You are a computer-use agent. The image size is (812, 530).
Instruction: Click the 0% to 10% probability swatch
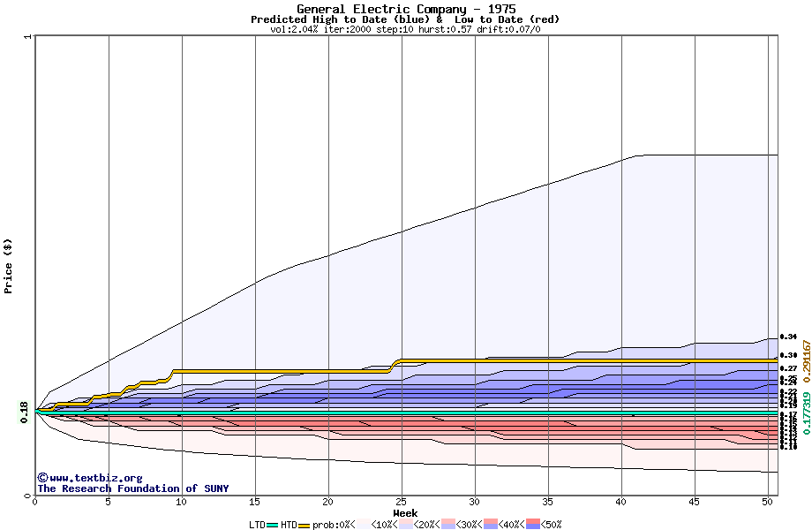[364, 524]
